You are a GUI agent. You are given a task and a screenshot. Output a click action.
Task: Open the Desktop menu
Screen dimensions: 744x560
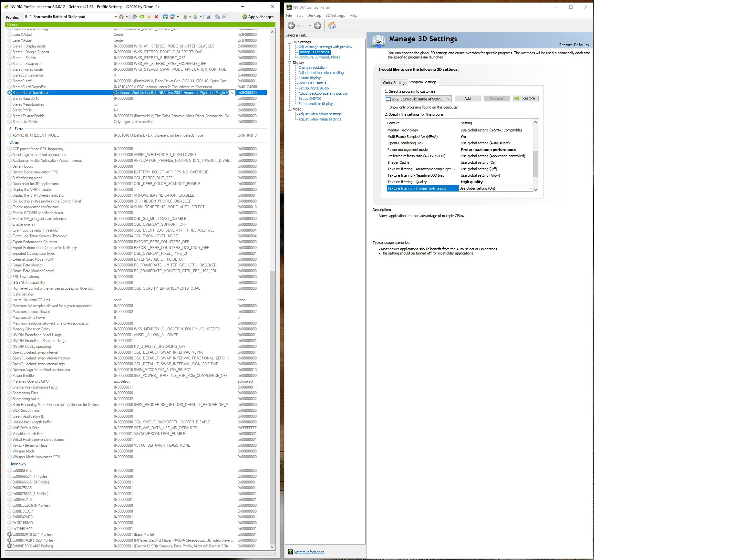[x=314, y=16]
